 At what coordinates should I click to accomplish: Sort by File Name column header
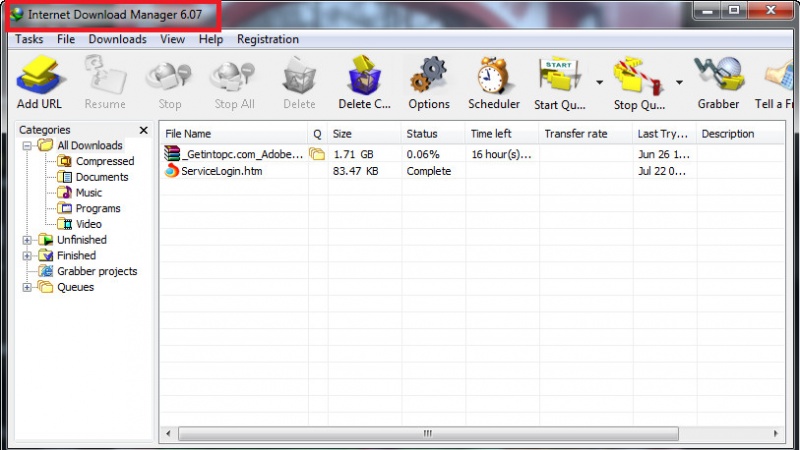coord(234,134)
